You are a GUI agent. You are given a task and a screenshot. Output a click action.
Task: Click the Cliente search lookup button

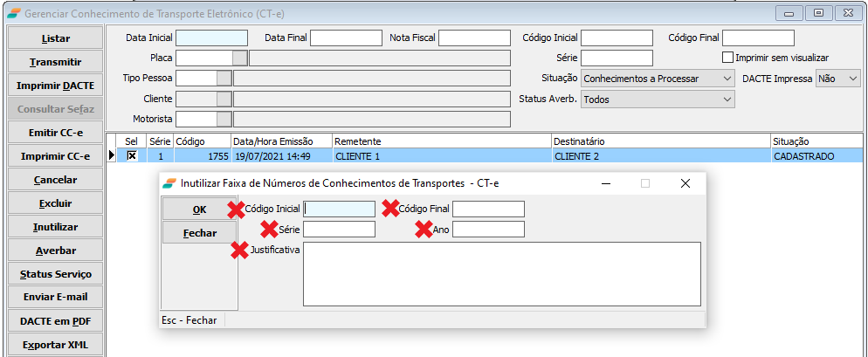tap(224, 99)
